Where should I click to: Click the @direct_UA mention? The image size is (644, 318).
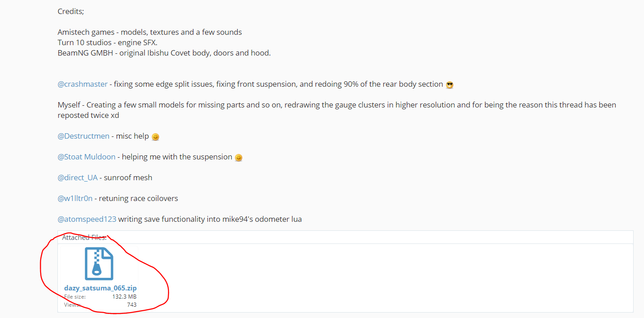click(78, 178)
